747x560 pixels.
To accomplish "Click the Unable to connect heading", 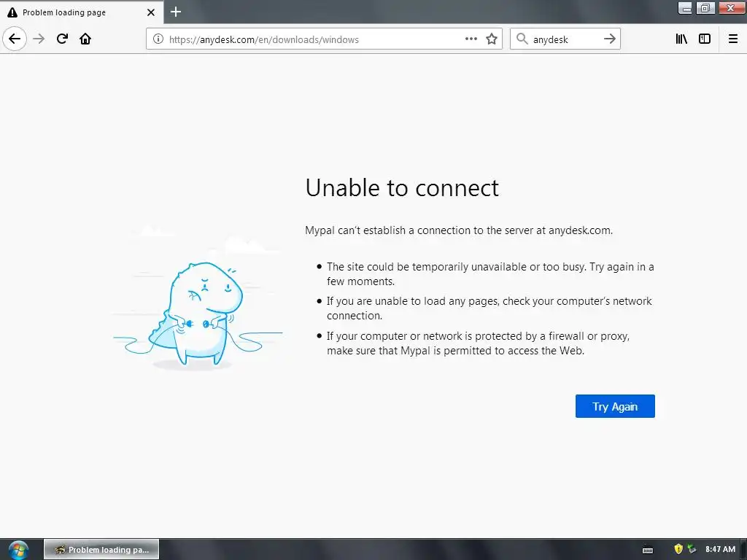I will (x=402, y=187).
